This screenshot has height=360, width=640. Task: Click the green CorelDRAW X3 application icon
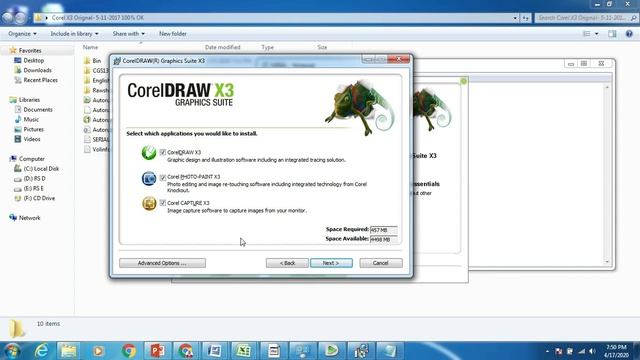(x=149, y=153)
